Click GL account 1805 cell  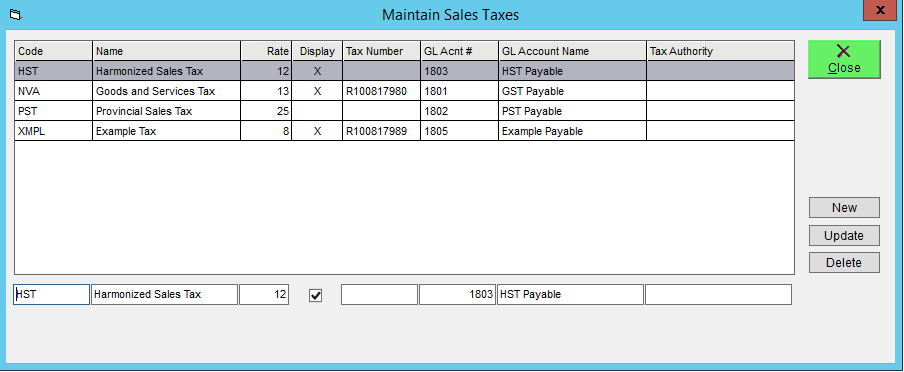[x=459, y=131]
